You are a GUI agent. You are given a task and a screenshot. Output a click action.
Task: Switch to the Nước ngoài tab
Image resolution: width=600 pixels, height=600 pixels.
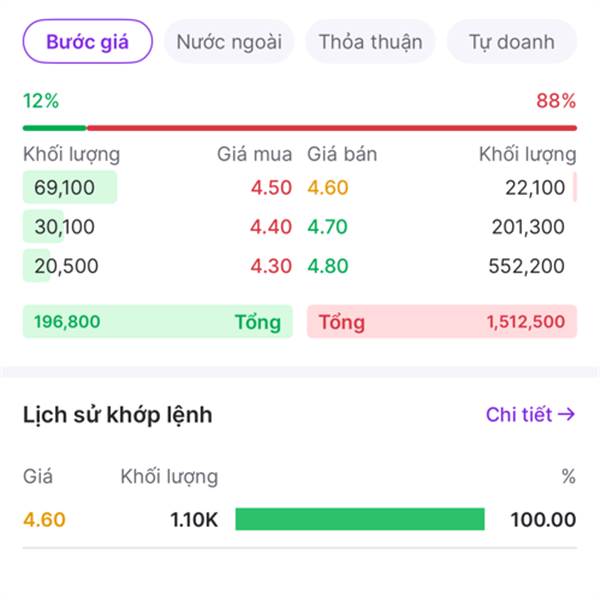coord(229,42)
